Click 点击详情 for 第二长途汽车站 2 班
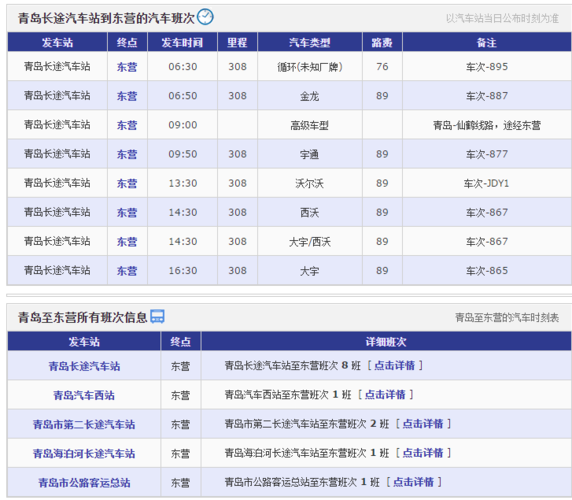The width and height of the screenshot is (572, 500). click(423, 423)
